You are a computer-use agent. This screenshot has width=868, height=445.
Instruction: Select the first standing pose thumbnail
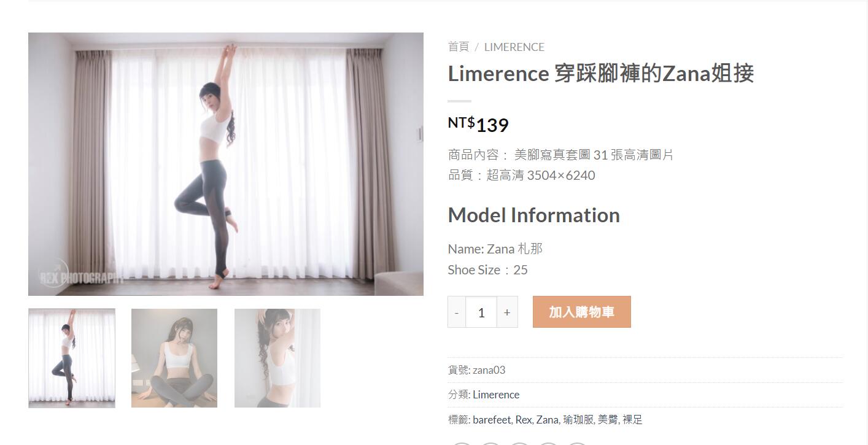[72, 358]
